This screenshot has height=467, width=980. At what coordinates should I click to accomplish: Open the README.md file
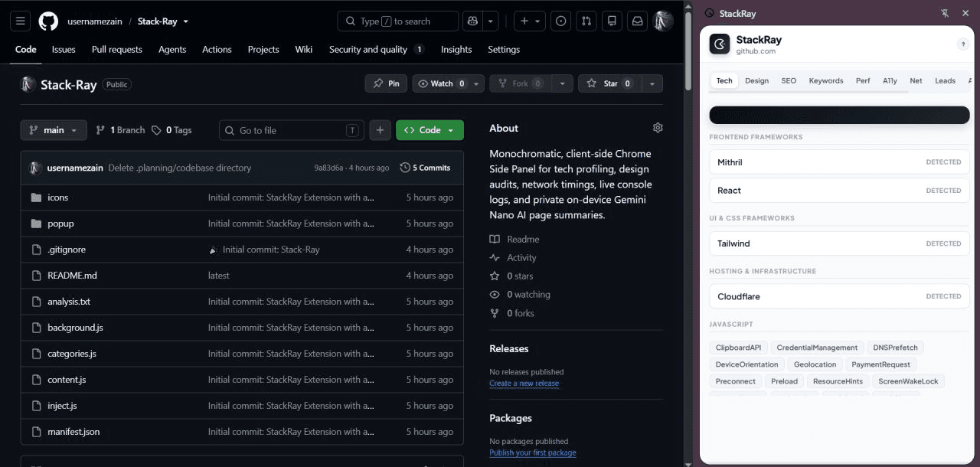[72, 276]
